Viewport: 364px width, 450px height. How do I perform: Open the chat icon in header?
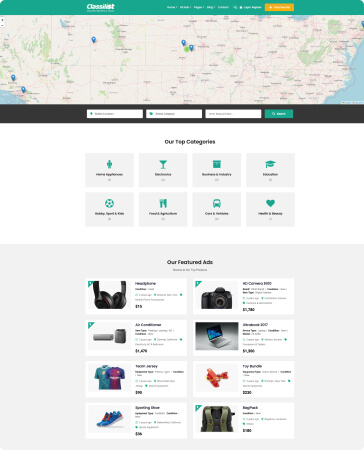tap(235, 7)
